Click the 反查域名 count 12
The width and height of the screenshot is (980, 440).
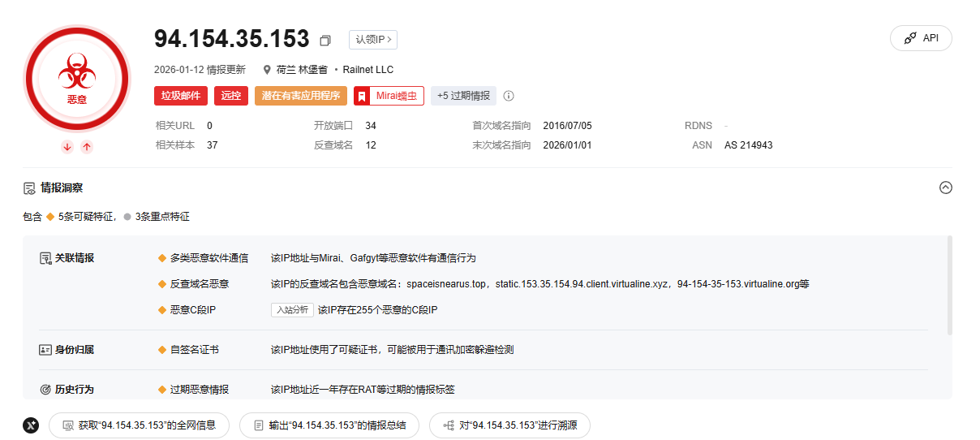[371, 145]
